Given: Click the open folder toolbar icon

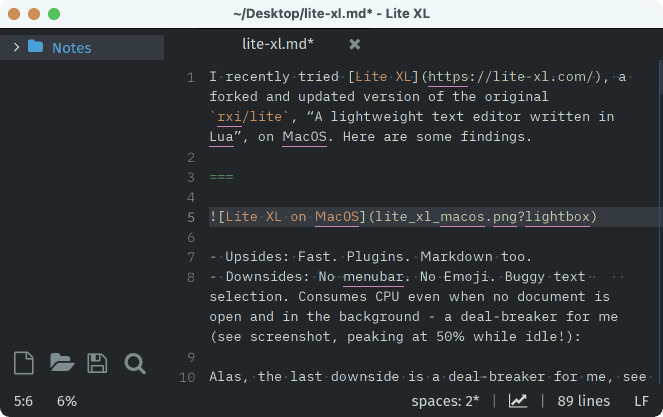Looking at the screenshot, I should coord(62,363).
